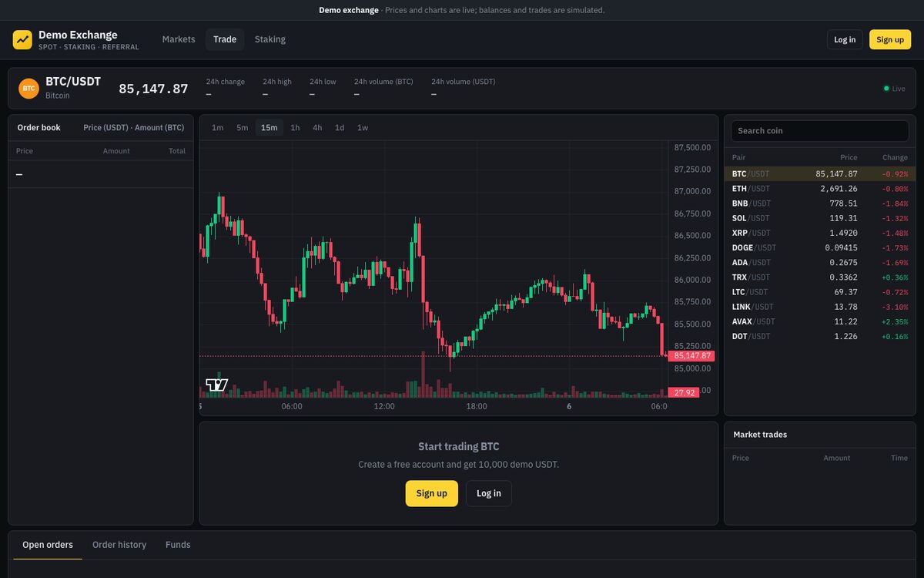The height and width of the screenshot is (578, 924).
Task: Select the 1h chart interval
Action: click(x=295, y=128)
